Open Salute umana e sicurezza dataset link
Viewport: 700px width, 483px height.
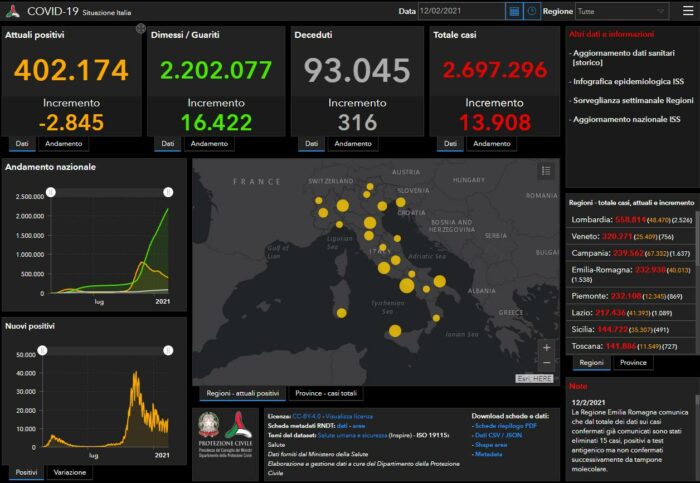click(x=352, y=435)
